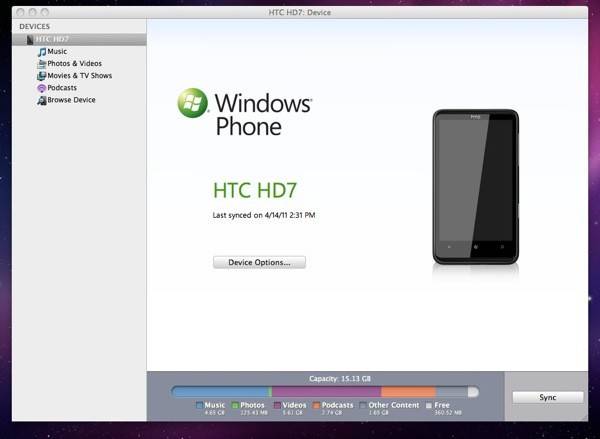
Task: Click the 'Podcasts' legend label in footer
Action: pos(338,405)
